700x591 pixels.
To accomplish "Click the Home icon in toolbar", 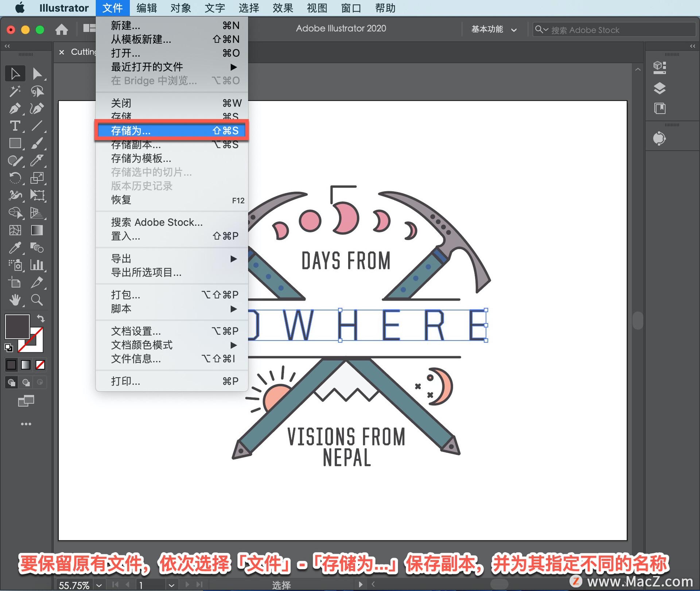I will (62, 29).
